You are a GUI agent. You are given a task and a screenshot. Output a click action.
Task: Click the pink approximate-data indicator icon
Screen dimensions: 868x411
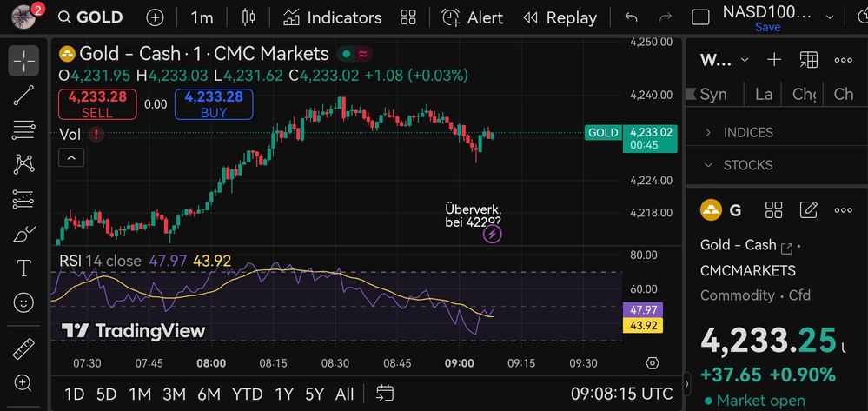pyautogui.click(x=362, y=54)
